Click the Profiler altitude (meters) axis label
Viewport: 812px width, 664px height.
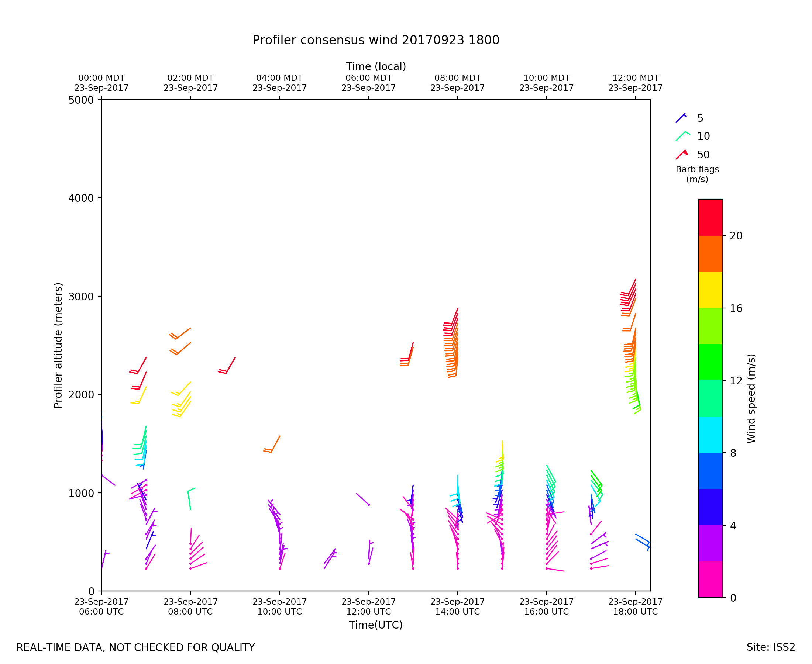[58, 345]
